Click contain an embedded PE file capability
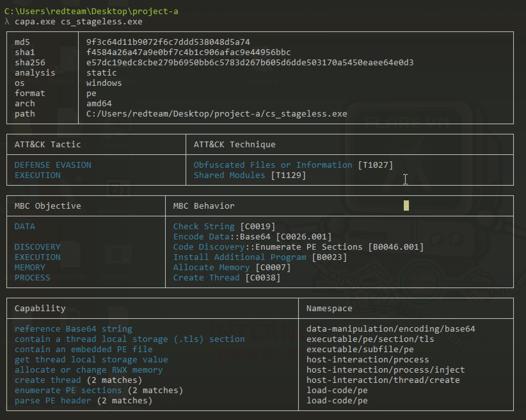This screenshot has height=420, width=526. tap(84, 349)
